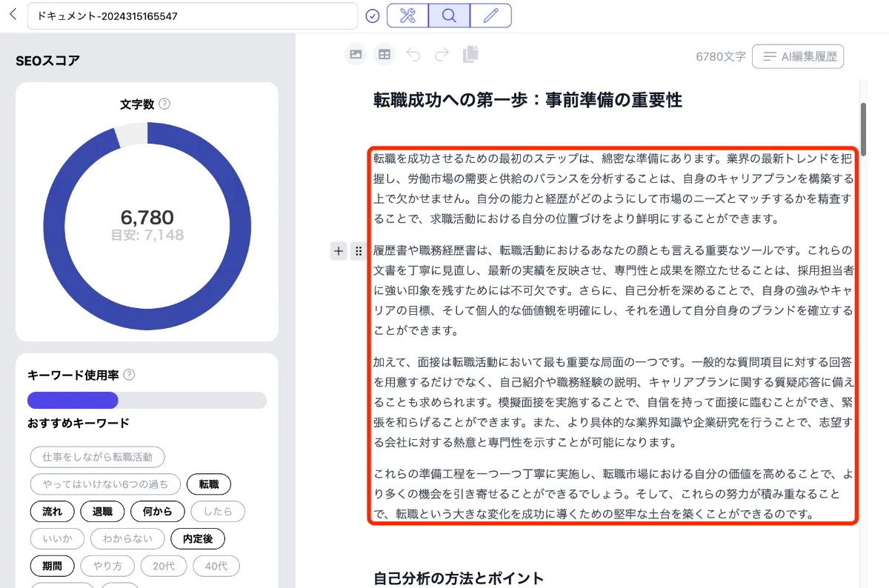889x588 pixels.
Task: Click the saved status checkmark icon
Action: coord(373,16)
